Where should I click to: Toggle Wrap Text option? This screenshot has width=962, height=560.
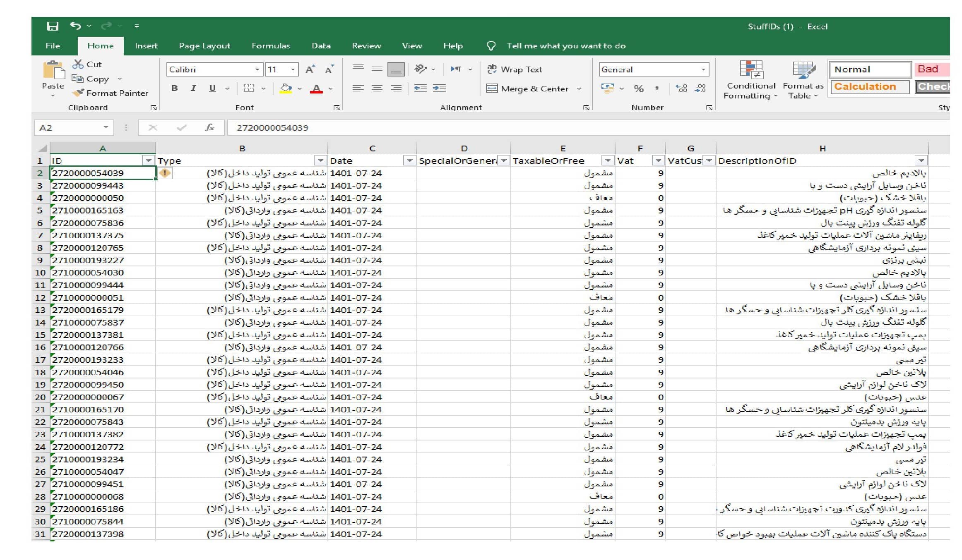point(515,69)
